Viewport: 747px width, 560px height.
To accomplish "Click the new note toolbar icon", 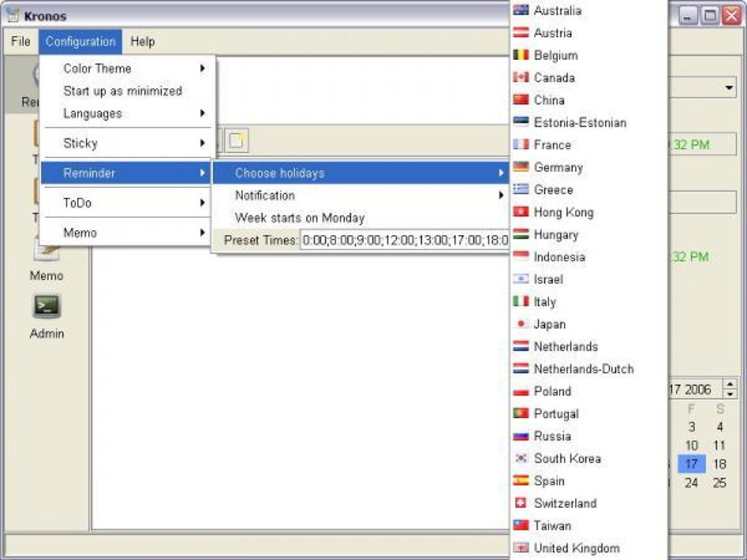I will pos(237,141).
